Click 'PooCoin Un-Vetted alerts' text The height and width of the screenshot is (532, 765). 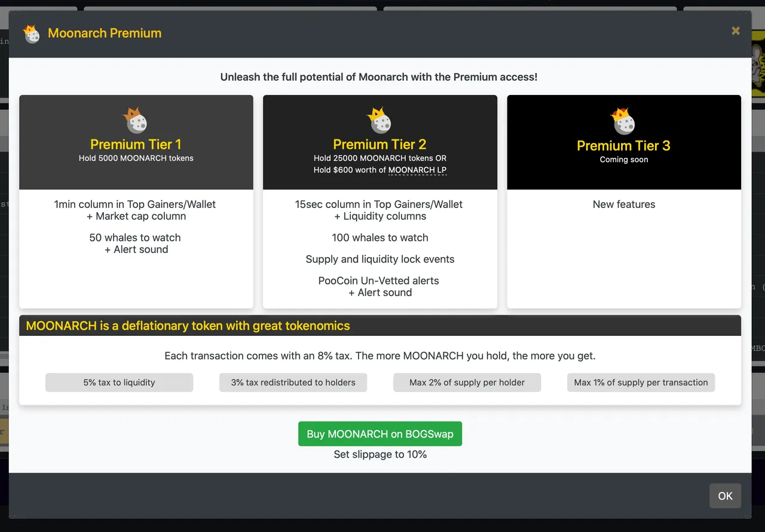379,281
